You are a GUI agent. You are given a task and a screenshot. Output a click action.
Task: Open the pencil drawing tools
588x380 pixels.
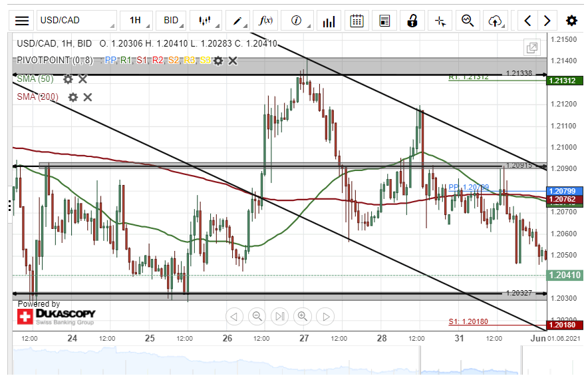point(237,21)
